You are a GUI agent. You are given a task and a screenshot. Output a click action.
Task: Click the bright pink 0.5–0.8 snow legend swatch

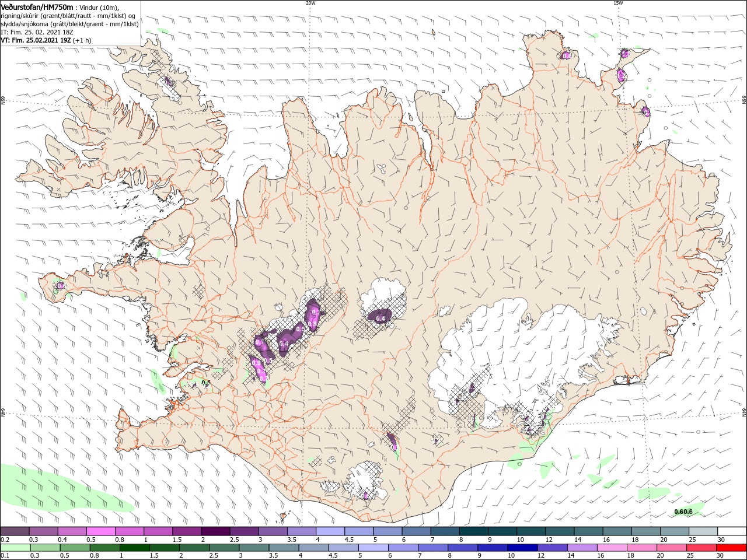(x=100, y=531)
